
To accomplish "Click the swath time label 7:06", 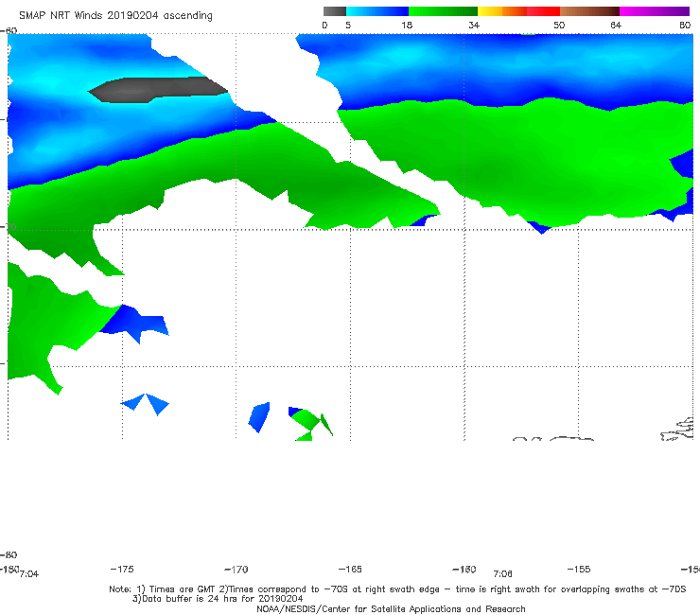I will (x=502, y=574).
